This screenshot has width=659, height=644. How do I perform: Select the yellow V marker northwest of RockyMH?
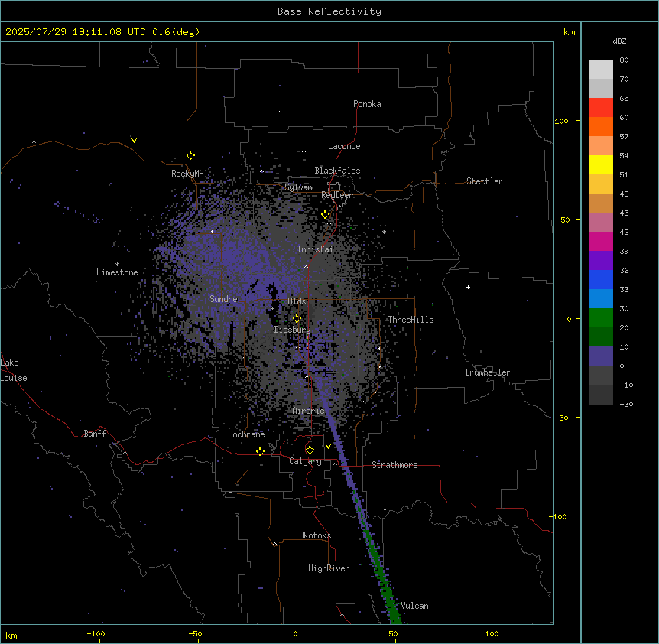pyautogui.click(x=134, y=141)
